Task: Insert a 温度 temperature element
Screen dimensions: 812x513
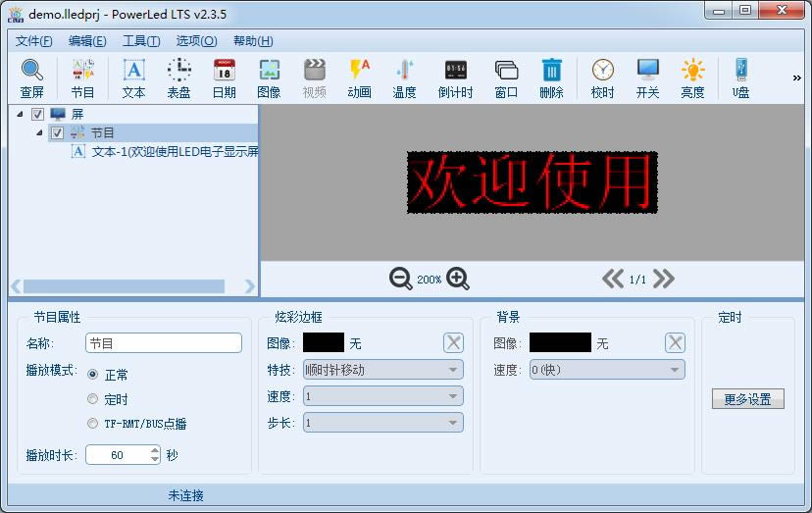Action: (x=404, y=78)
